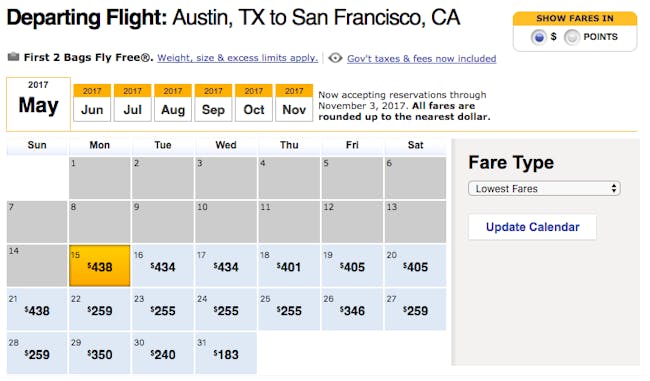Click the suitcase icon beside First 2 Bags

point(13,56)
